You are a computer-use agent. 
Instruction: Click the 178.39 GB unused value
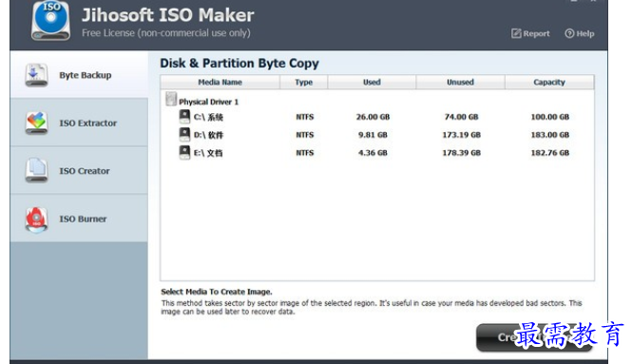[462, 153]
